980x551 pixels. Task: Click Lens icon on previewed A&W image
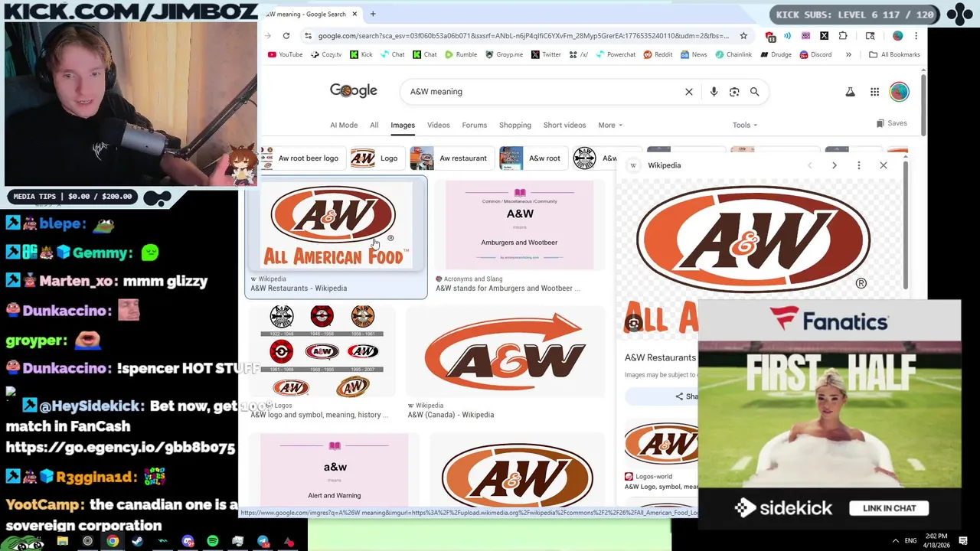[x=633, y=323]
